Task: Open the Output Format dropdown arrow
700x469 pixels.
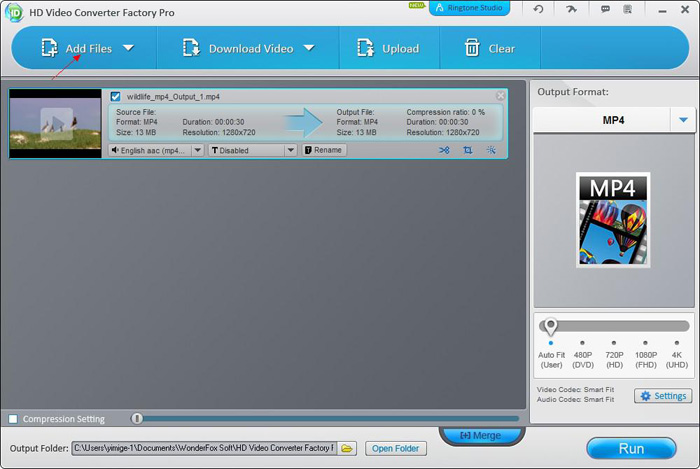Action: 683,120
